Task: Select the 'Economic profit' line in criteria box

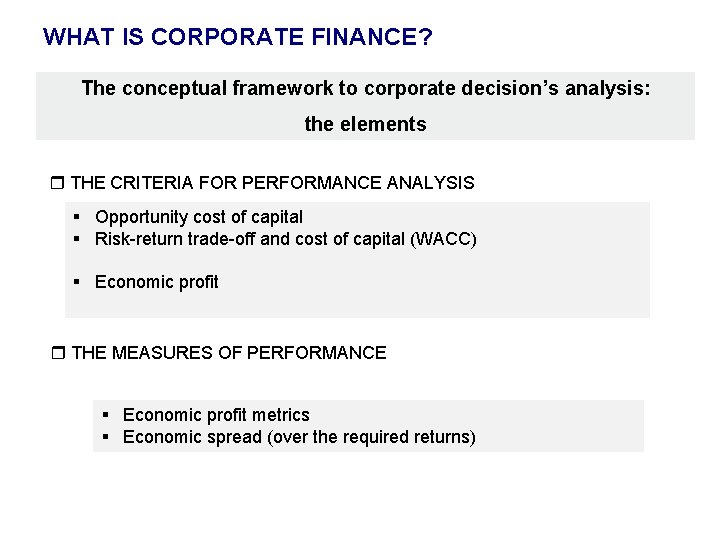Action: pyautogui.click(x=157, y=282)
